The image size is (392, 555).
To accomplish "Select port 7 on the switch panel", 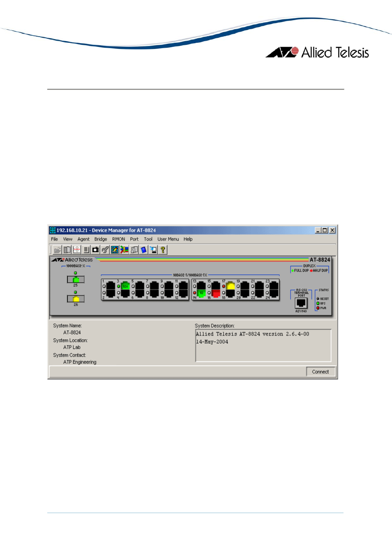I will point(154,286).
